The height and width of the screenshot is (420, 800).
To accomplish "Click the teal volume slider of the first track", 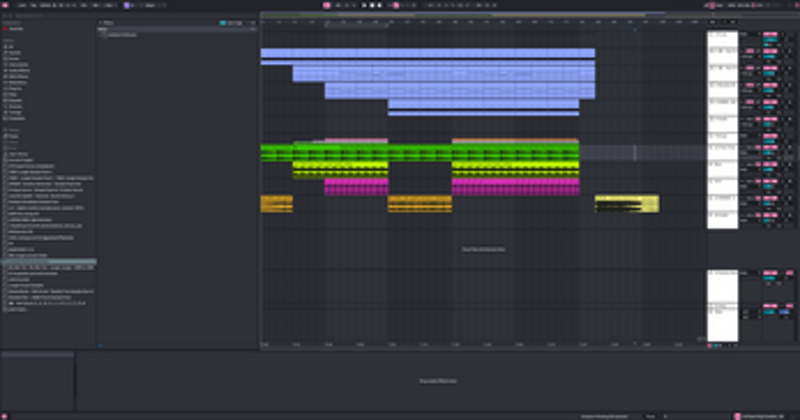I will (x=770, y=40).
